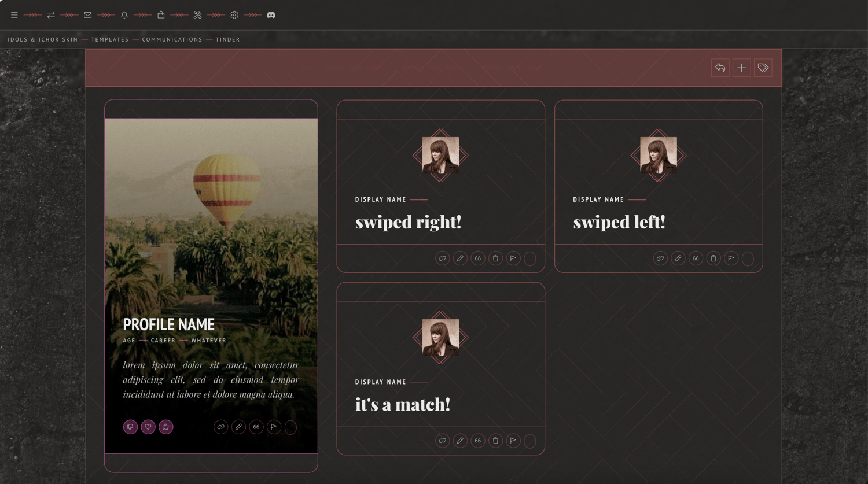Viewport: 868px width, 484px height.
Task: Click the plus new-topic button in header
Action: click(742, 68)
